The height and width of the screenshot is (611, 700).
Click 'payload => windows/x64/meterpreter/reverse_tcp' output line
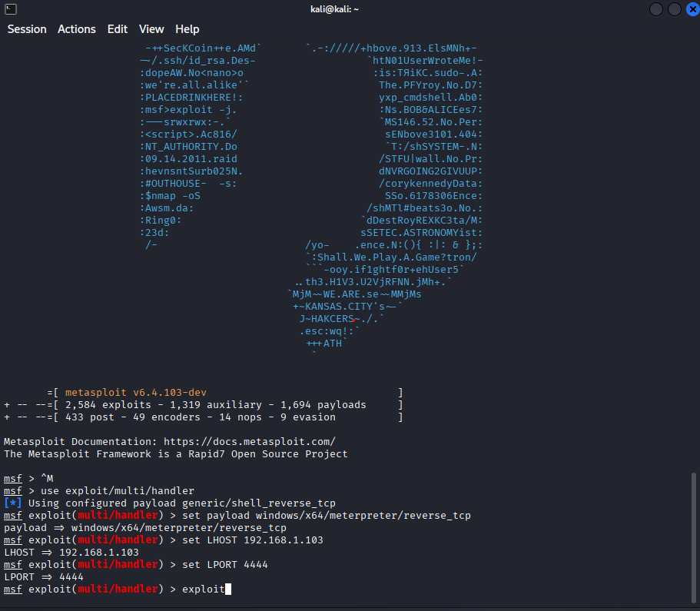point(145,528)
